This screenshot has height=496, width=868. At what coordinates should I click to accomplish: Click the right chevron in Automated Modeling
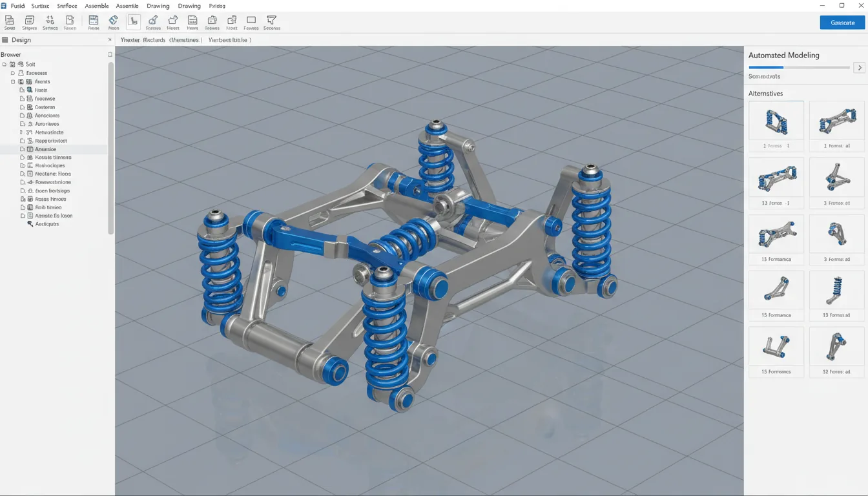click(x=859, y=67)
